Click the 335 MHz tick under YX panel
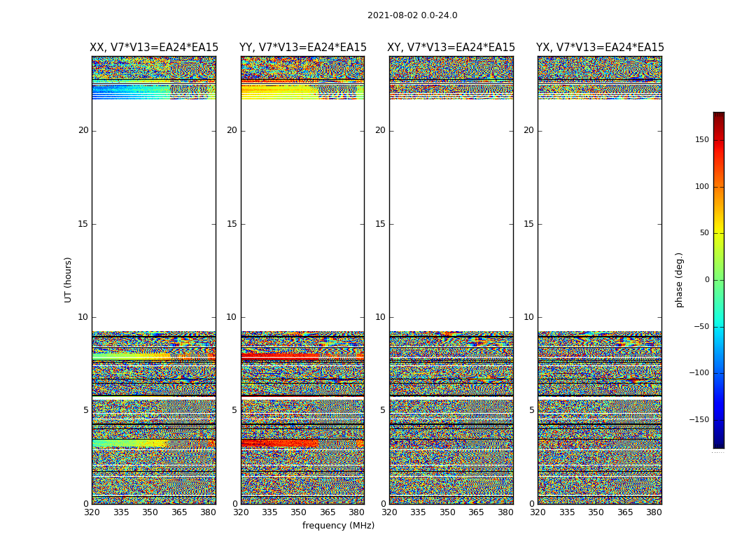This screenshot has height=560, width=735. coord(567,512)
